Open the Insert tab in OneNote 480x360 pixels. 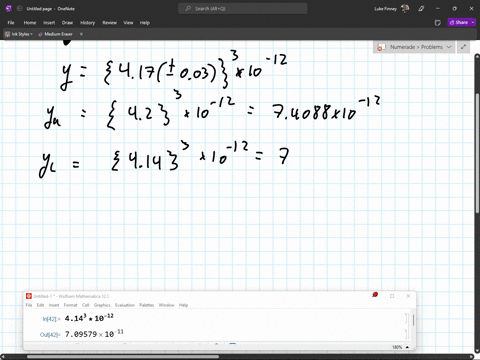49,23
